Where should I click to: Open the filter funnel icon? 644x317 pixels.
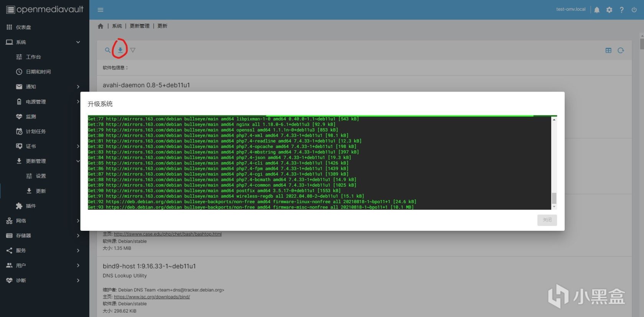133,50
